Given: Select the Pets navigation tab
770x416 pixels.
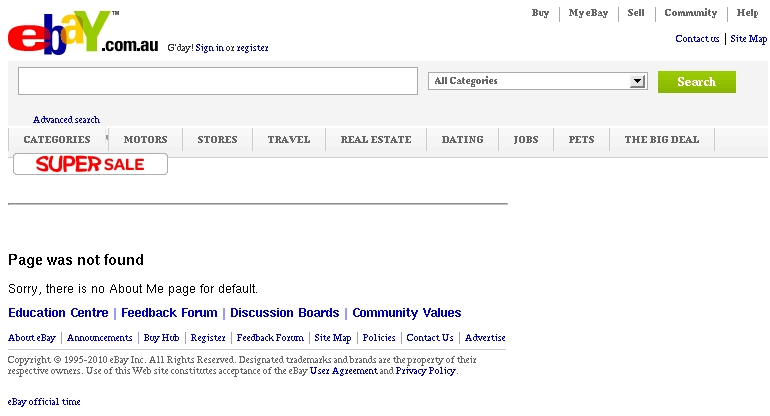Looking at the screenshot, I should click(x=581, y=139).
